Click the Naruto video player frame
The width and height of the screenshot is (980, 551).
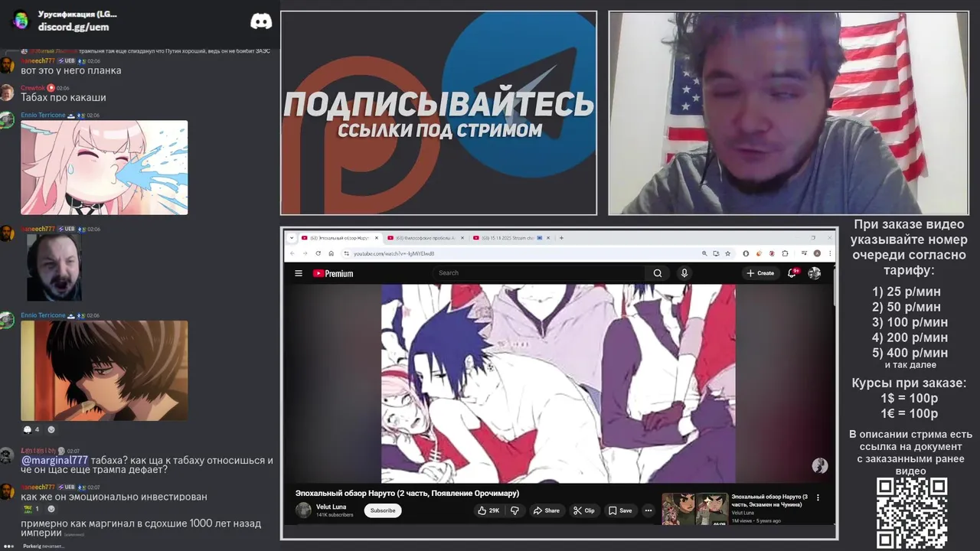(558, 383)
